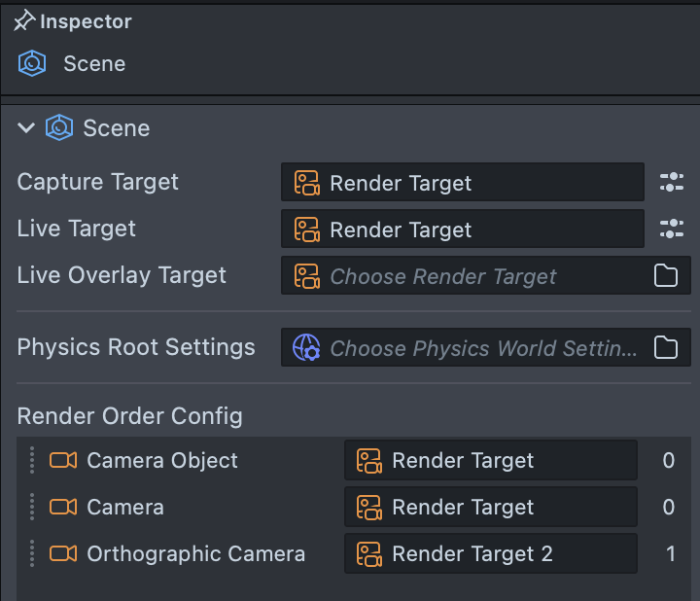Open Live Target settings sliders icon
Viewport: 700px width, 601px height.
[672, 229]
